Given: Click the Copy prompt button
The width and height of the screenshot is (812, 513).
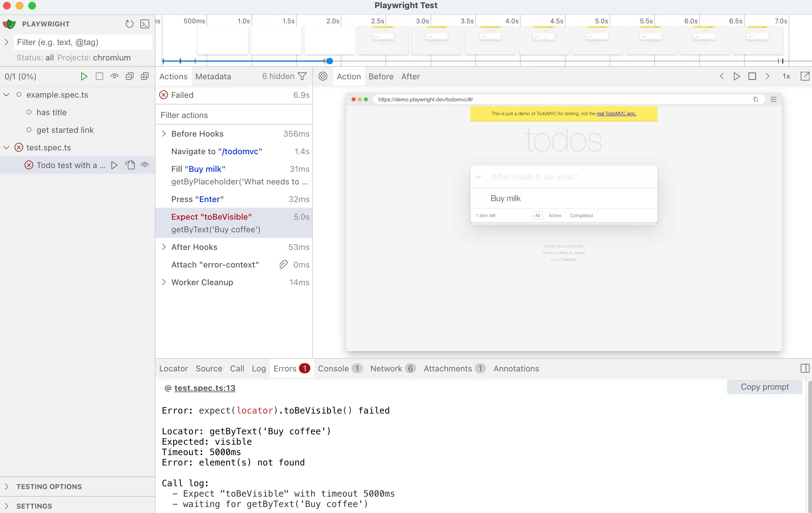Looking at the screenshot, I should point(764,387).
